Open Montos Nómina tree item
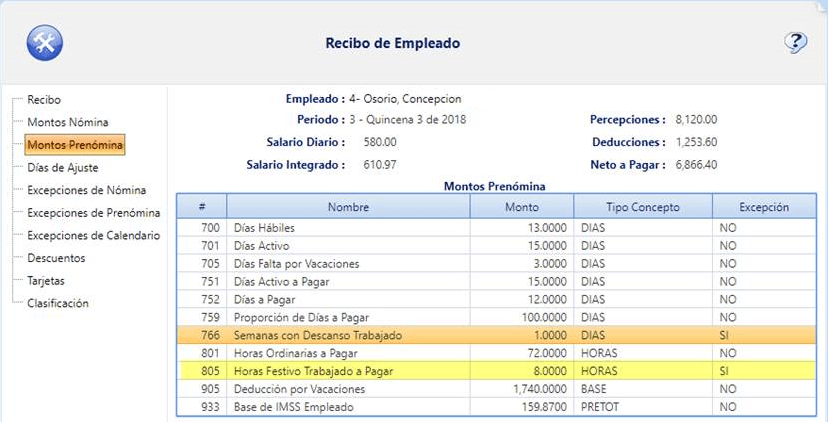Viewport: 828px width, 422px height. tap(68, 123)
